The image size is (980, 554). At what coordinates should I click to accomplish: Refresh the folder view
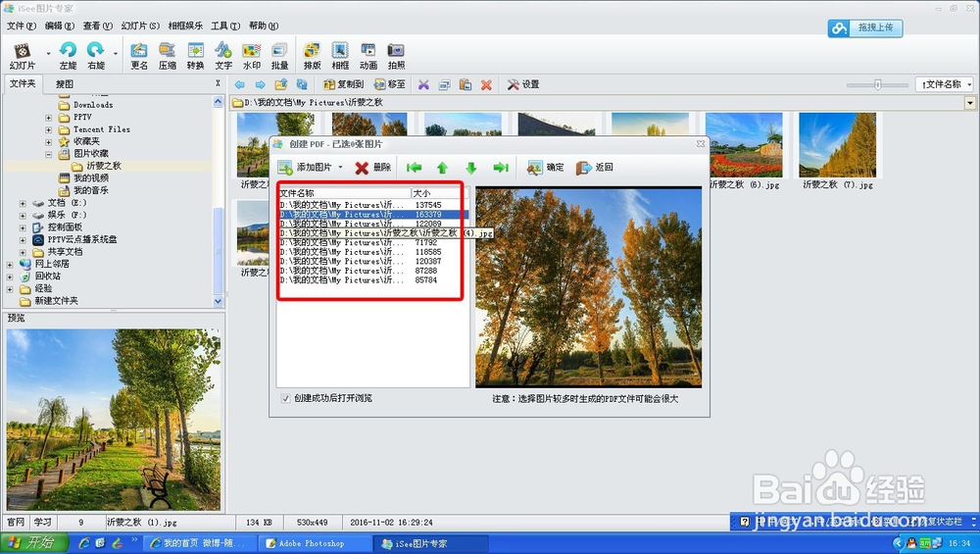[302, 84]
